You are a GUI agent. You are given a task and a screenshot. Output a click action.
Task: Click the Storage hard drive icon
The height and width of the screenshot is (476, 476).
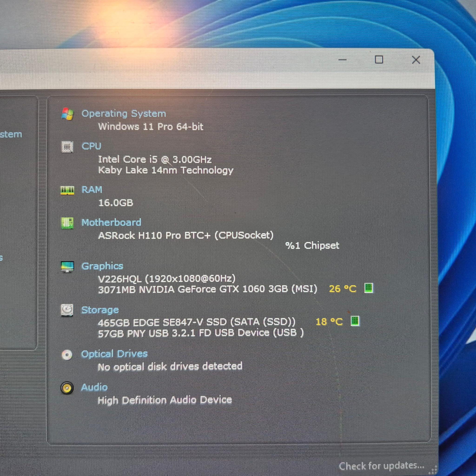click(x=67, y=311)
